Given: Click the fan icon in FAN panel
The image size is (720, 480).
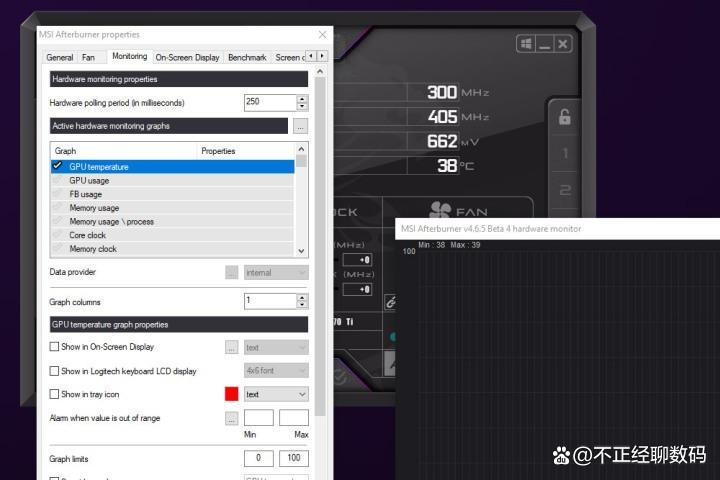Looking at the screenshot, I should 440,212.
